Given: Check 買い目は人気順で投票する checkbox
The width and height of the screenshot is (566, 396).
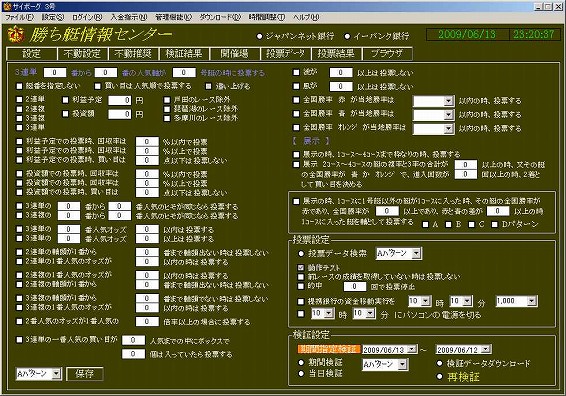Looking at the screenshot, I should tap(97, 86).
